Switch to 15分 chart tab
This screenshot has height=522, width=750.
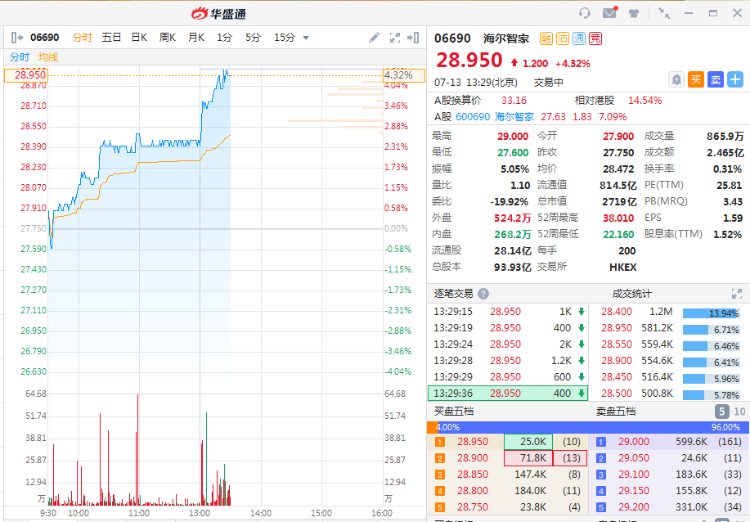[284, 37]
